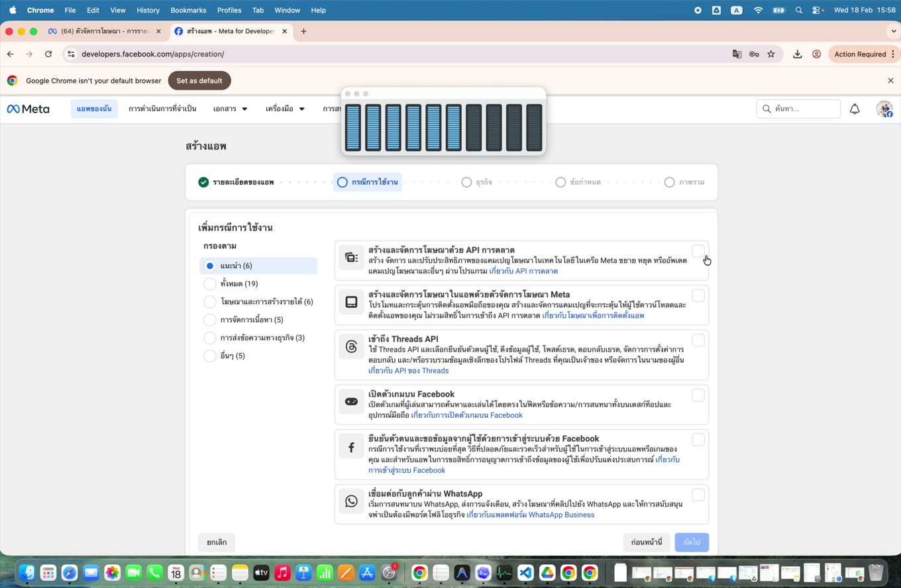901x588 pixels.
Task: Check the Threads API checkbox
Action: 698,340
